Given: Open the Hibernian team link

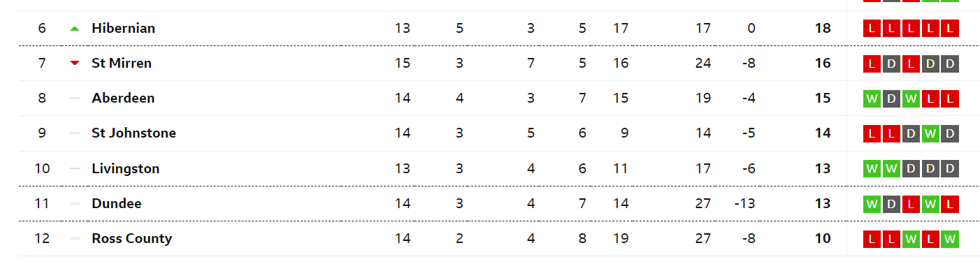Looking at the screenshot, I should pyautogui.click(x=123, y=29).
